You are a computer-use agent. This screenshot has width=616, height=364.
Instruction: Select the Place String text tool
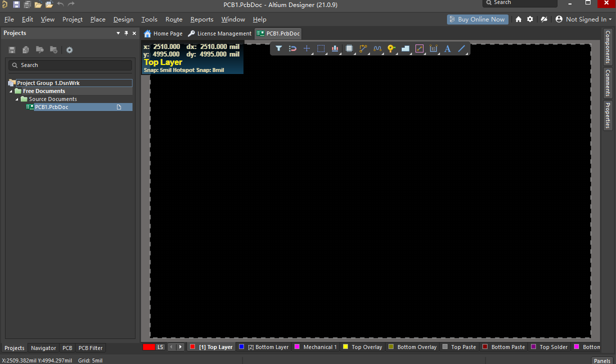447,48
